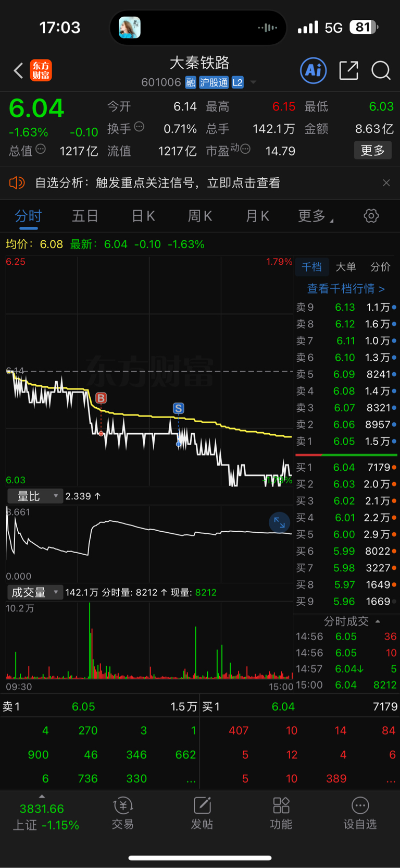400x868 pixels.
Task: Tap the battery status indicator
Action: pos(364,27)
